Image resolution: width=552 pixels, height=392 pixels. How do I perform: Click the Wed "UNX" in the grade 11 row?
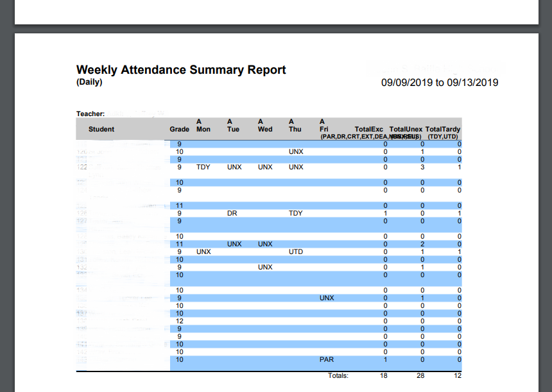click(x=265, y=244)
